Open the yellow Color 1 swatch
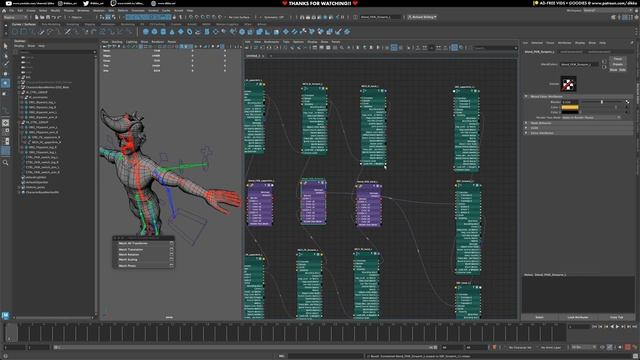The image size is (640, 360). [x=570, y=107]
